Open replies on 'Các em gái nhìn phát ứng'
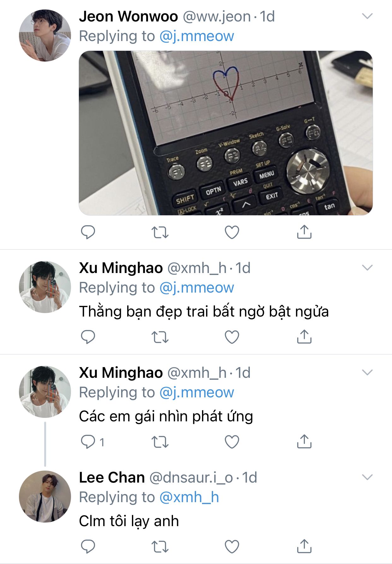 point(92,442)
